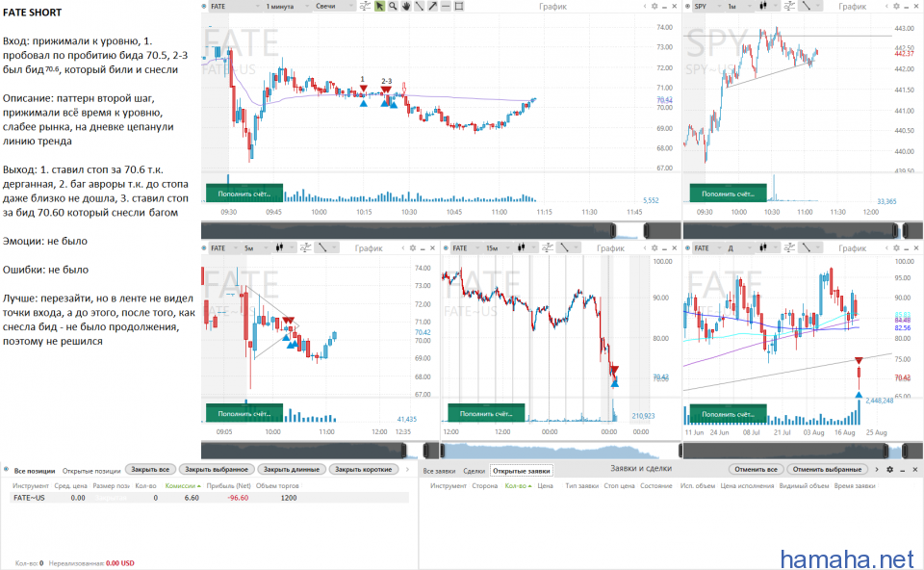Choose the arrow line drawing tool in main chart
The width and height of the screenshot is (924, 570).
[x=432, y=6]
